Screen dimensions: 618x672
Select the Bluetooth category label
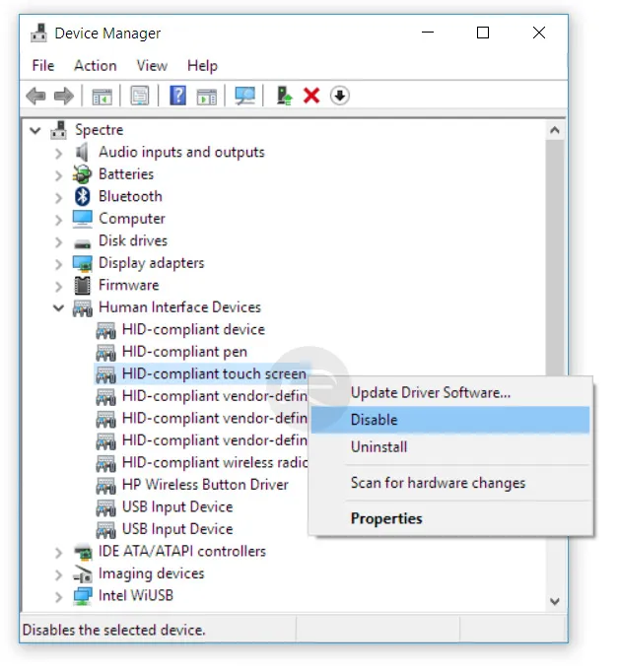(x=130, y=196)
